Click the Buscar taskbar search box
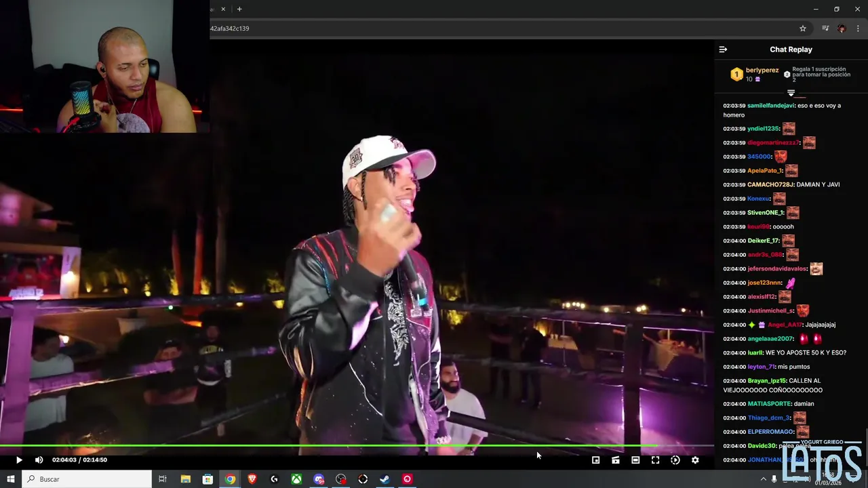The height and width of the screenshot is (488, 868). [87, 479]
